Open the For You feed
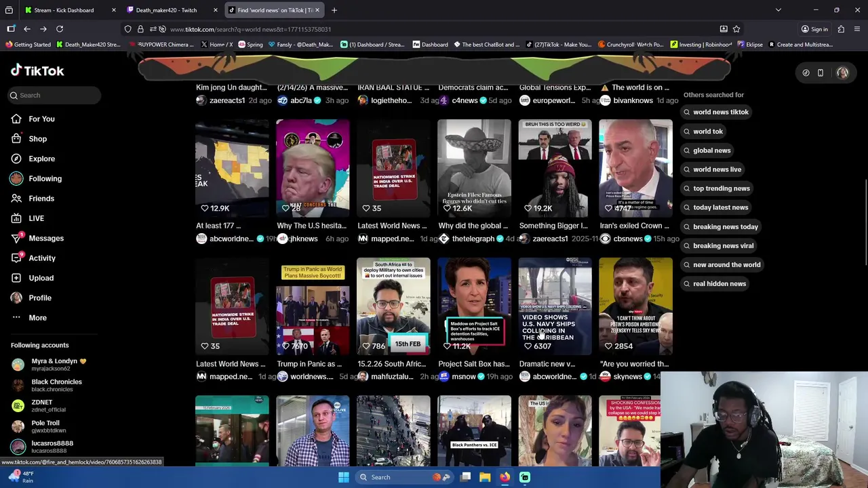 [x=41, y=119]
